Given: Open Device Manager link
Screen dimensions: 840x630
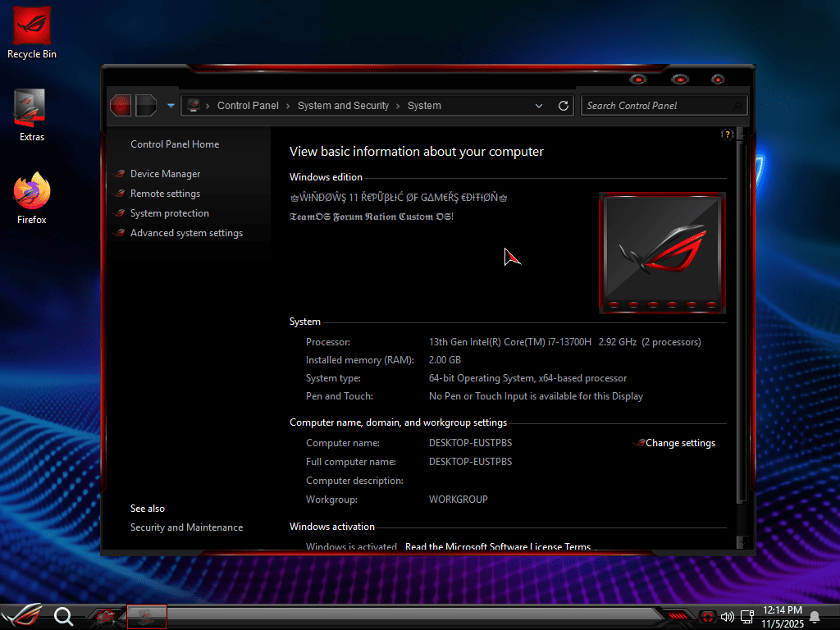Looking at the screenshot, I should 165,174.
